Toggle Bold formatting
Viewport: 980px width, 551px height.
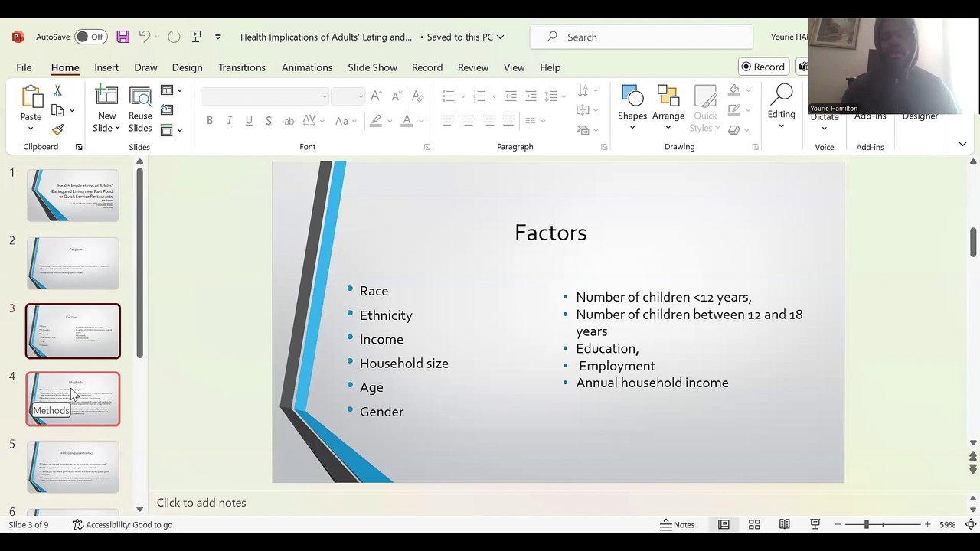tap(210, 121)
